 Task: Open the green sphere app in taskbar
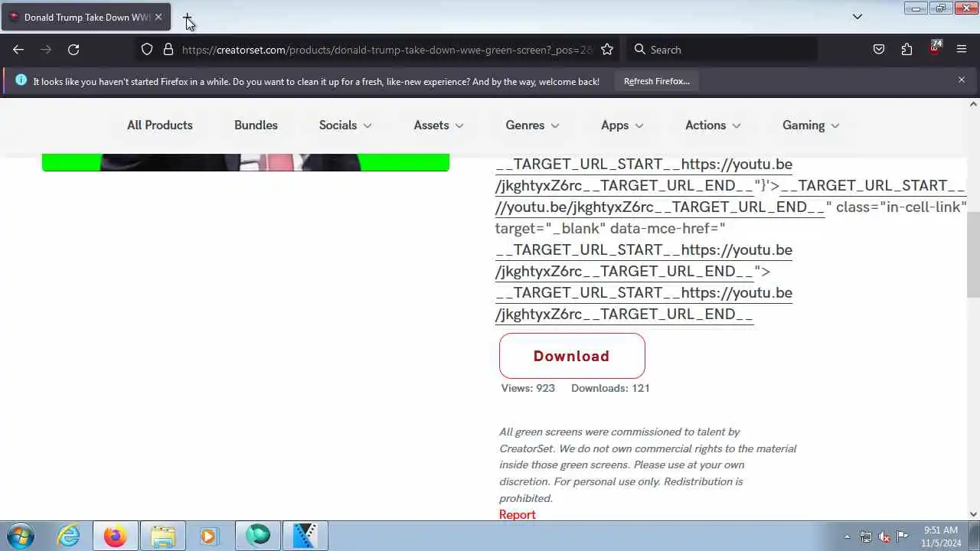258,536
